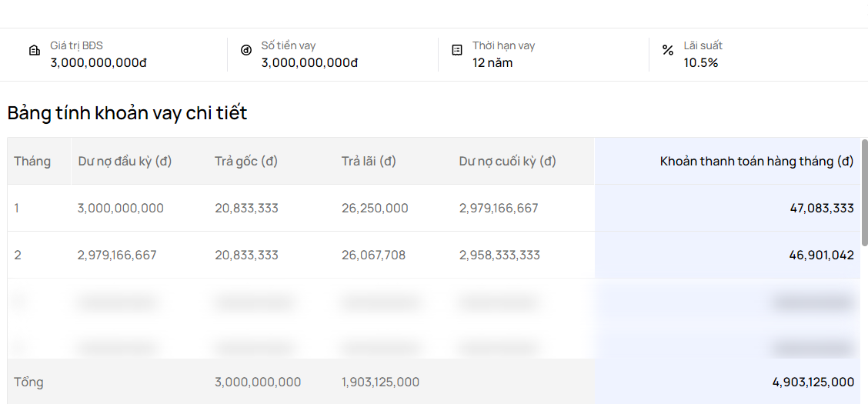This screenshot has height=404, width=868.
Task: Select the 2,958,333,333 ending balance cell
Action: click(x=499, y=255)
